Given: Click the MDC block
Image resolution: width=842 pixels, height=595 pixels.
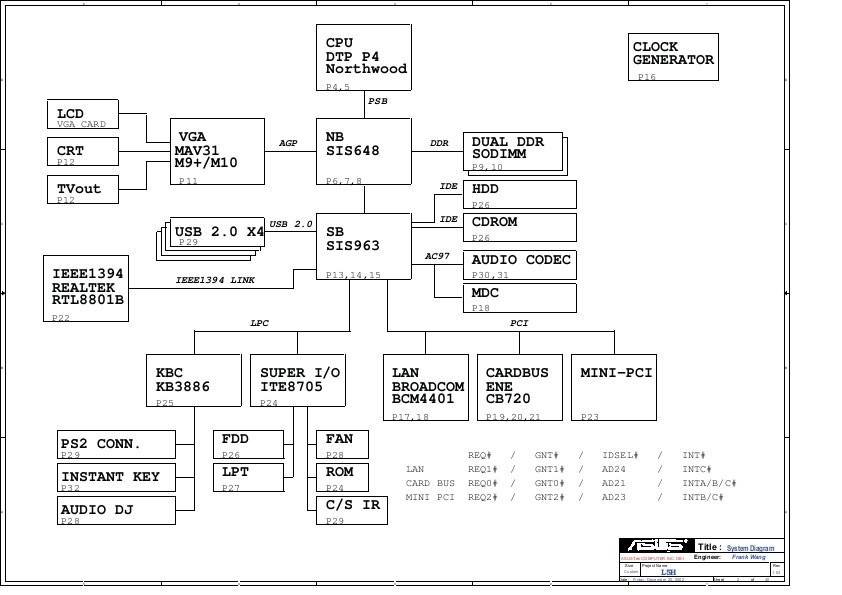Looking at the screenshot, I should (x=520, y=298).
